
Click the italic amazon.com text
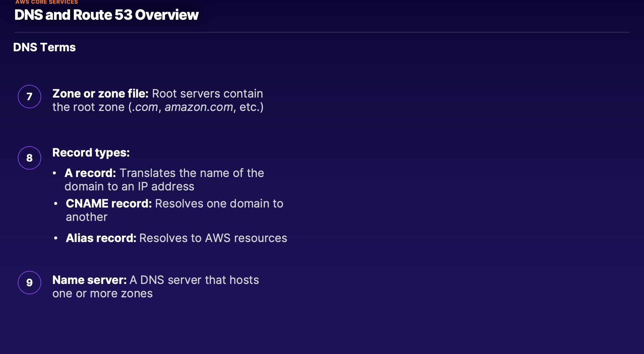(x=199, y=107)
